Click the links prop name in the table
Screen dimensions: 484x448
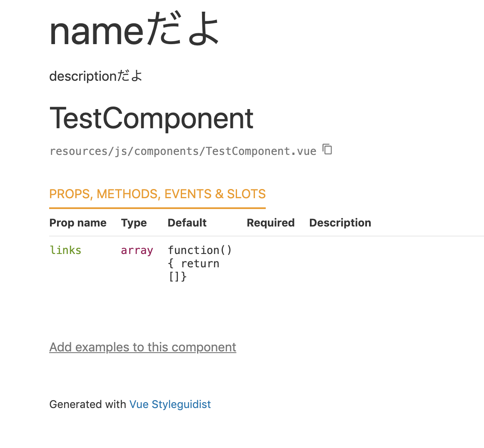tap(65, 250)
